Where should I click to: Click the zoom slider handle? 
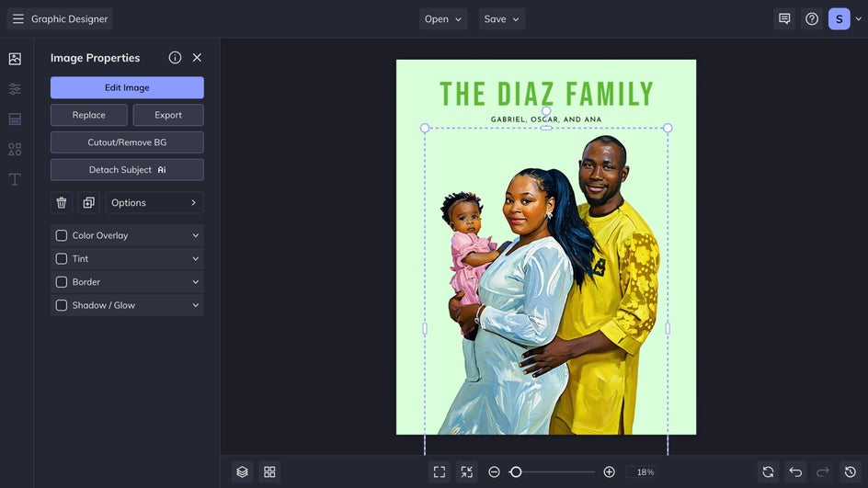pyautogui.click(x=515, y=472)
